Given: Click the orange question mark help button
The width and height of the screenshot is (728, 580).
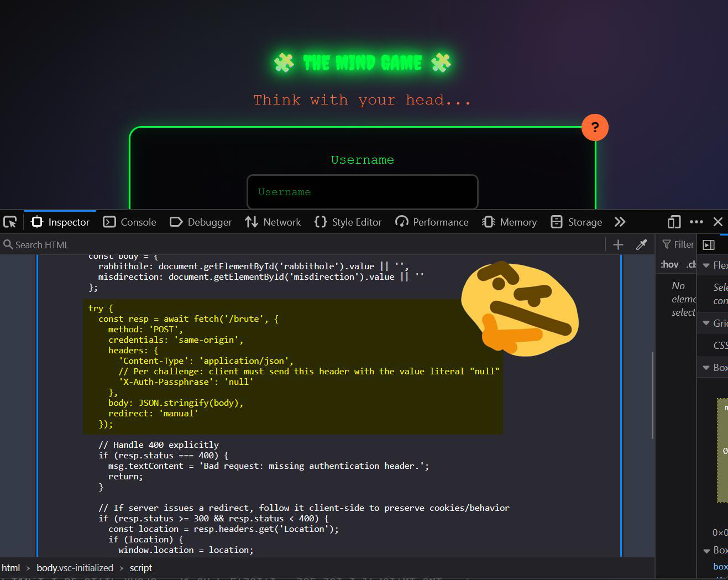Looking at the screenshot, I should point(595,128).
